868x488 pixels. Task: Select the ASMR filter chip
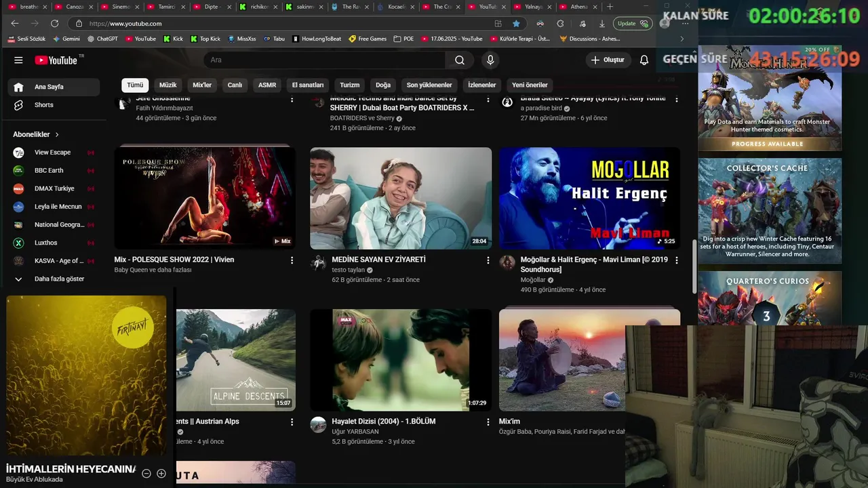pyautogui.click(x=267, y=85)
